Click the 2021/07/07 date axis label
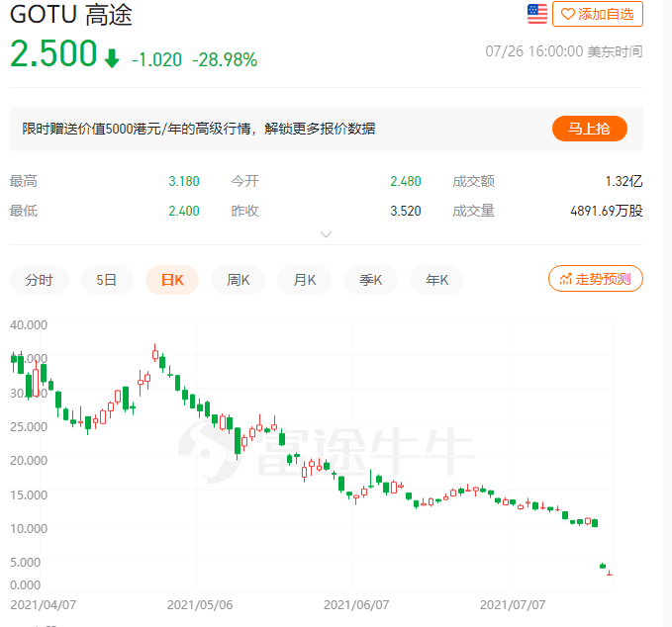The image size is (672, 627). point(513,604)
